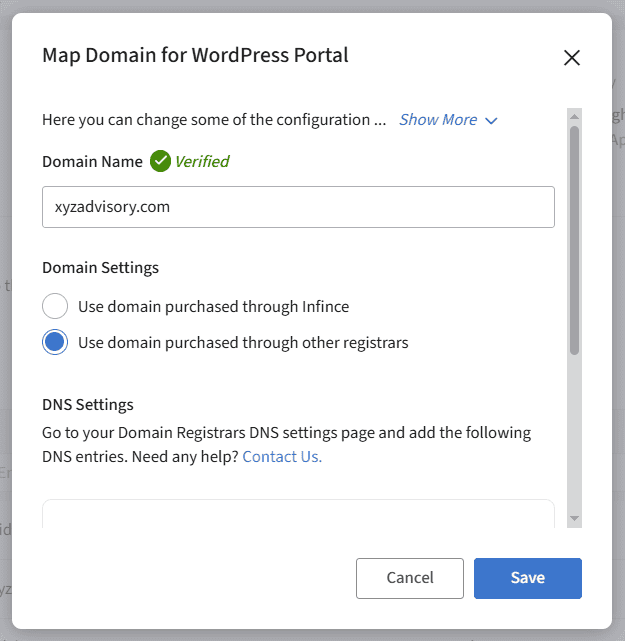Click the truncated configuration description text
This screenshot has width=625, height=641.
214,120
